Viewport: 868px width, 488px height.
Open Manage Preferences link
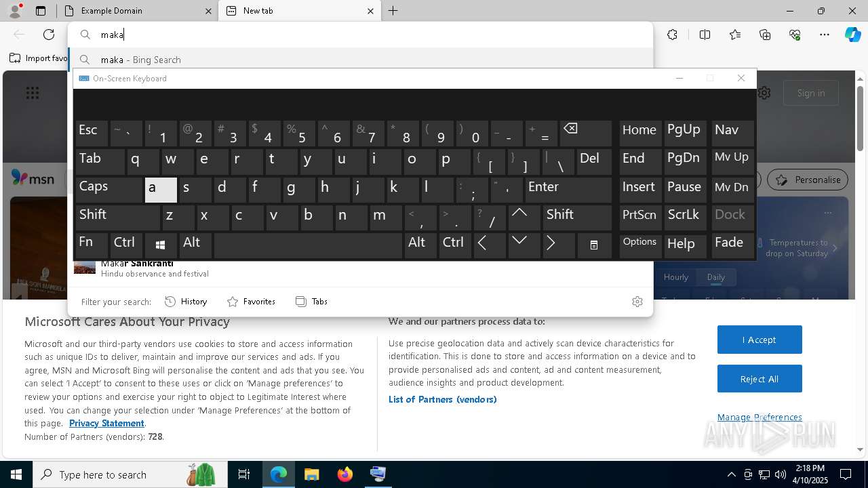click(759, 418)
